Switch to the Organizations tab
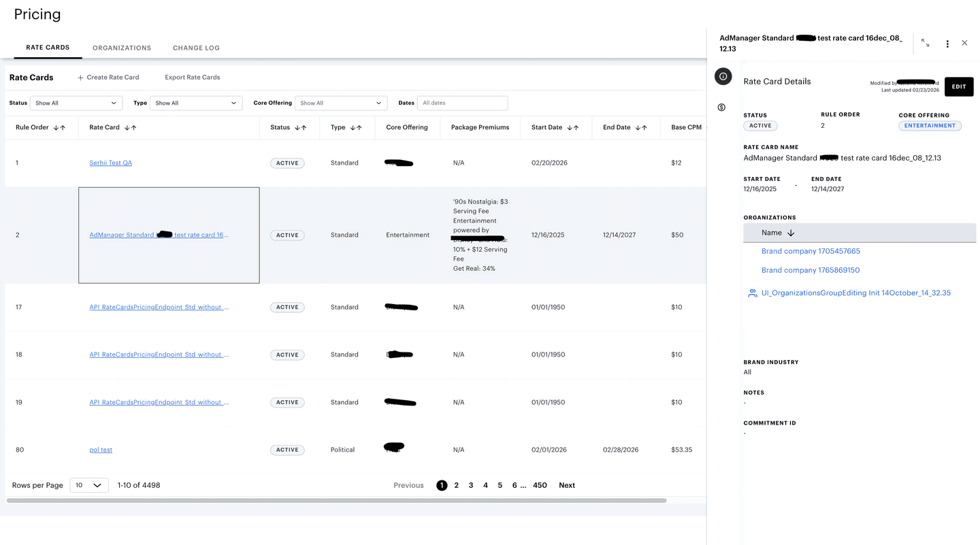This screenshot has width=980, height=545. 122,48
